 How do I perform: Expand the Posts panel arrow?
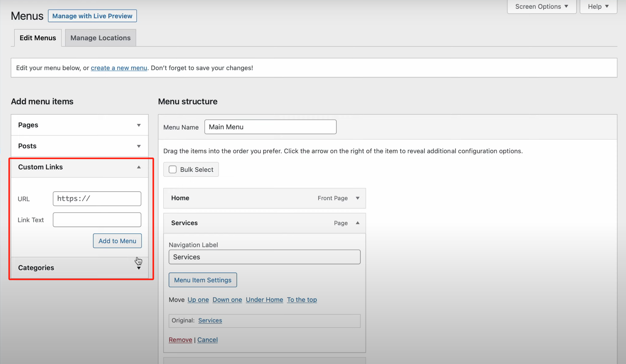pos(139,146)
